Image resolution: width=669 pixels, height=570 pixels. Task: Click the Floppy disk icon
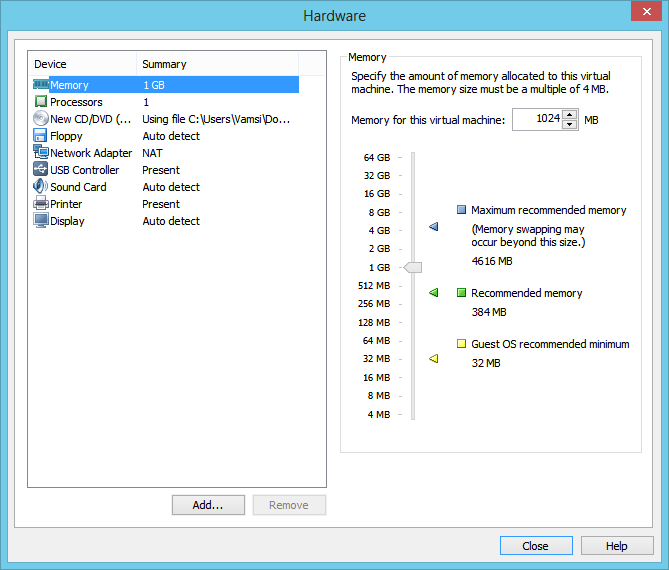click(x=40, y=135)
